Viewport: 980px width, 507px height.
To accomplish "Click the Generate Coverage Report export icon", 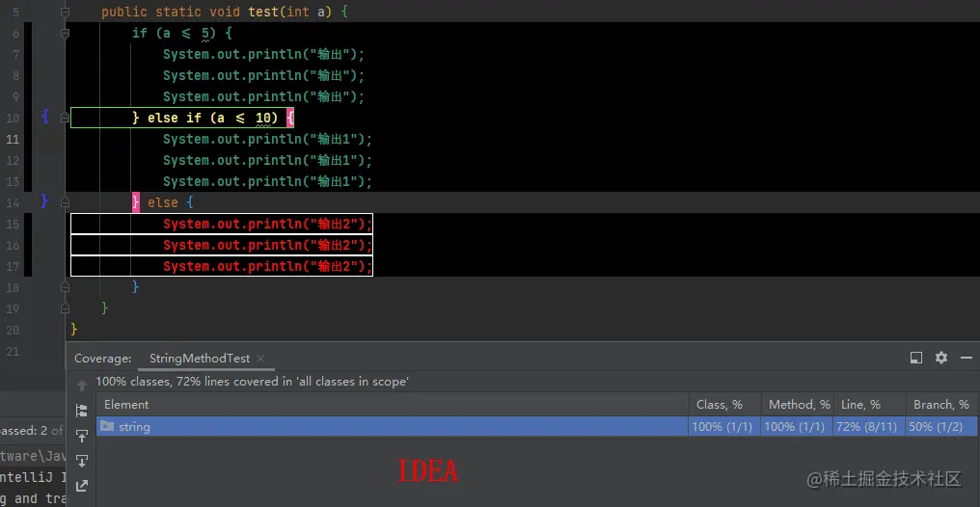I will 81,486.
